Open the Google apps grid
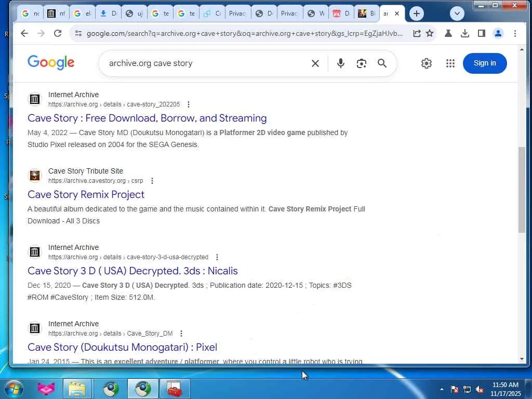 [x=450, y=63]
